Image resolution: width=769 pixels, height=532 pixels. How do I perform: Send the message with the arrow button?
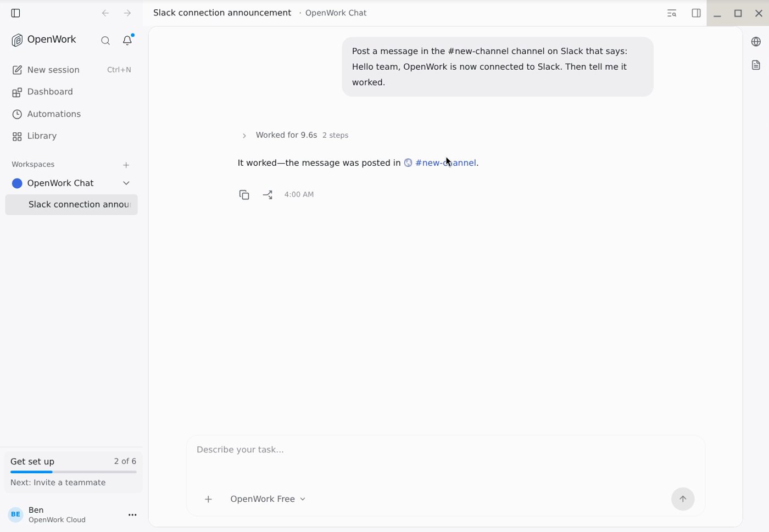[x=683, y=499]
